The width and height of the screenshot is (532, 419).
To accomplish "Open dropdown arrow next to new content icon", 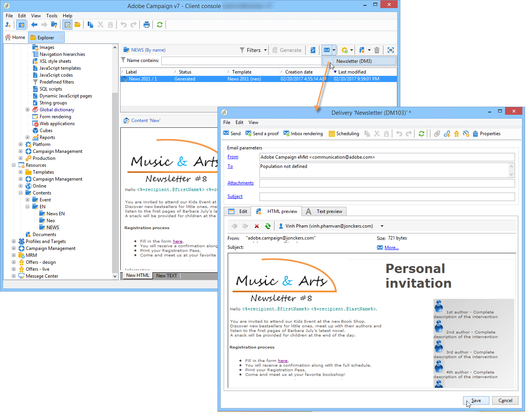I will [x=369, y=50].
